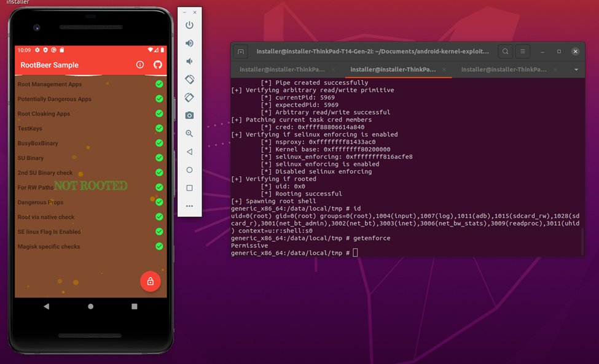Click the emulator volume down icon
Screen dimensions: 599x364
[189, 61]
